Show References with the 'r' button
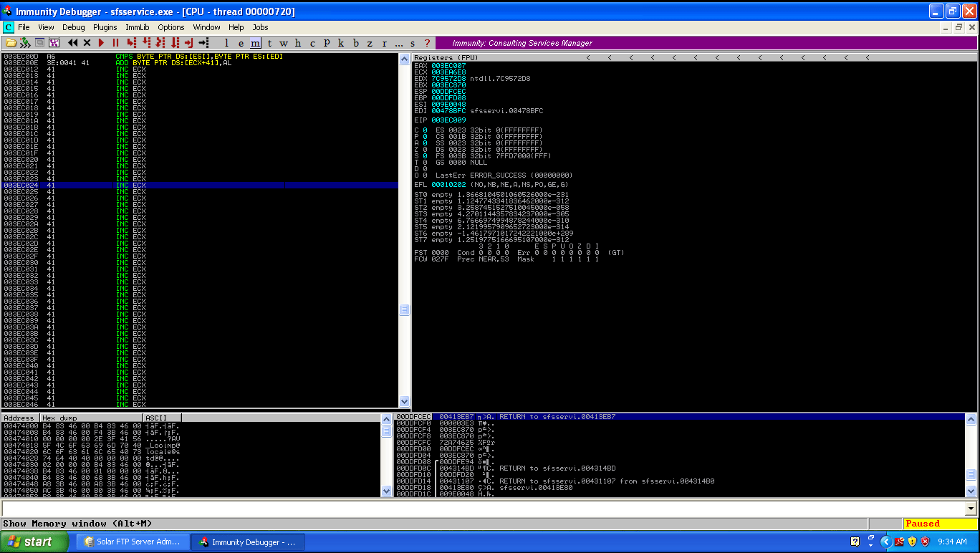The width and height of the screenshot is (980, 553). [x=385, y=43]
